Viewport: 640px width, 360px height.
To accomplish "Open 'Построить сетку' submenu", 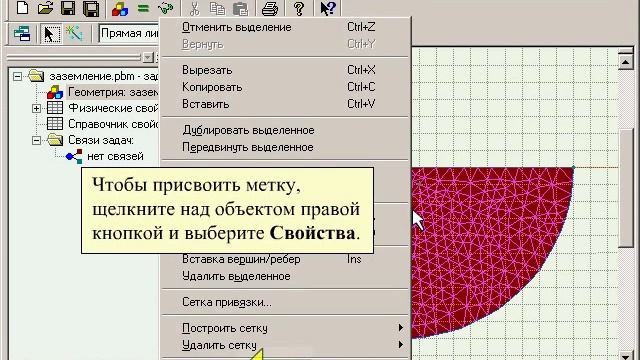I will pos(285,329).
